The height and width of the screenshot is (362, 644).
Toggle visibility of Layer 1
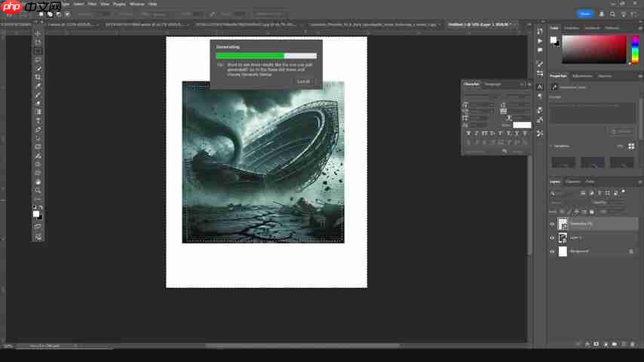pyautogui.click(x=552, y=238)
